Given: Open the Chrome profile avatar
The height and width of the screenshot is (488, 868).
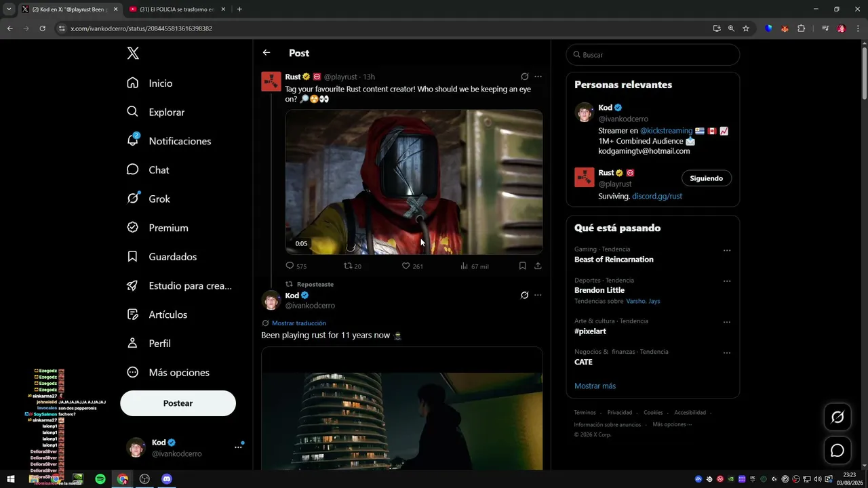Looking at the screenshot, I should [841, 28].
